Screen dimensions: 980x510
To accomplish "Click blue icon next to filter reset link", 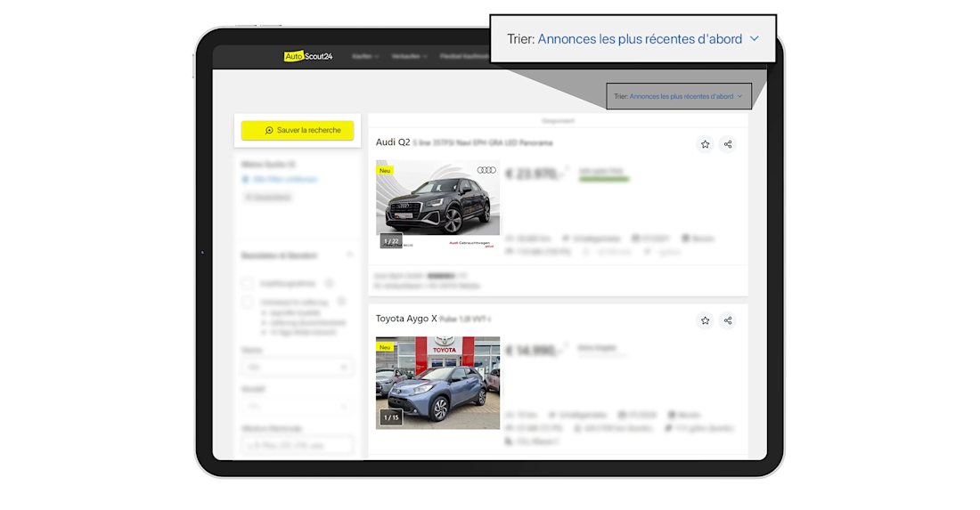I will (246, 180).
